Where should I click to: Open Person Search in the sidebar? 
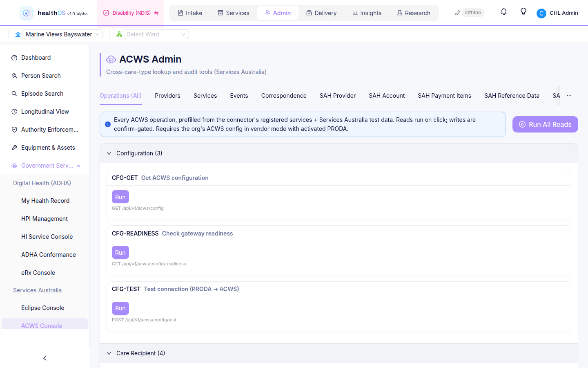pyautogui.click(x=45, y=76)
